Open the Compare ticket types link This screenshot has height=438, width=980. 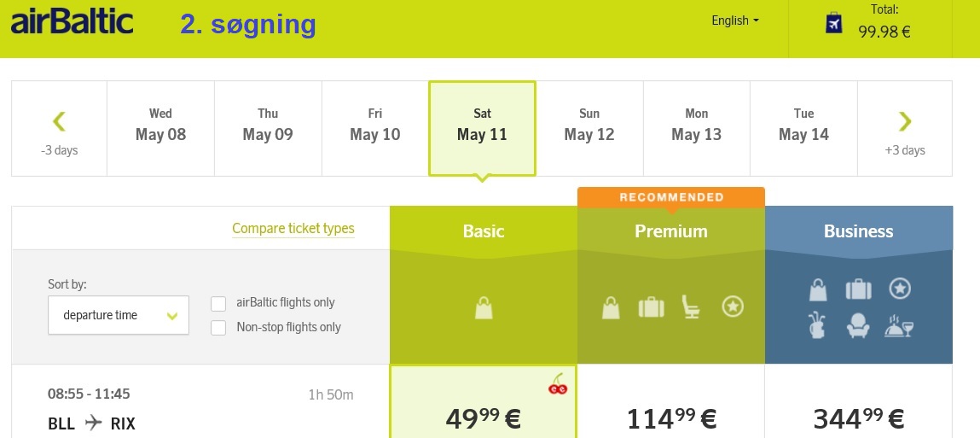click(293, 229)
